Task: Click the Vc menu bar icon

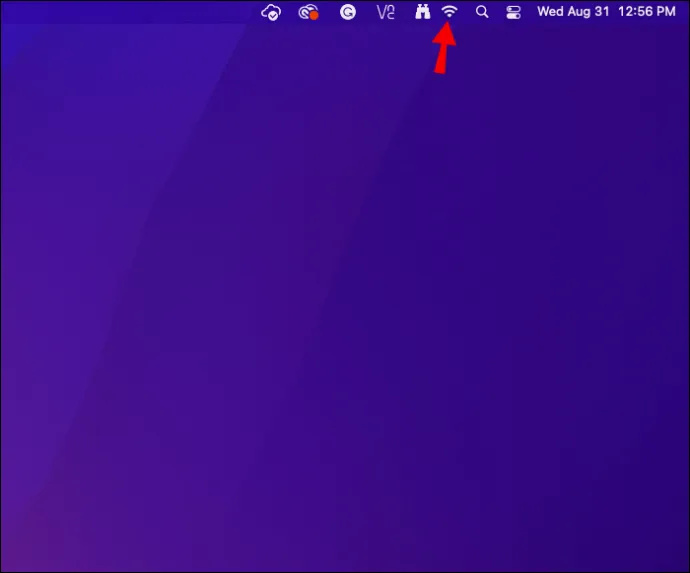Action: pyautogui.click(x=385, y=12)
